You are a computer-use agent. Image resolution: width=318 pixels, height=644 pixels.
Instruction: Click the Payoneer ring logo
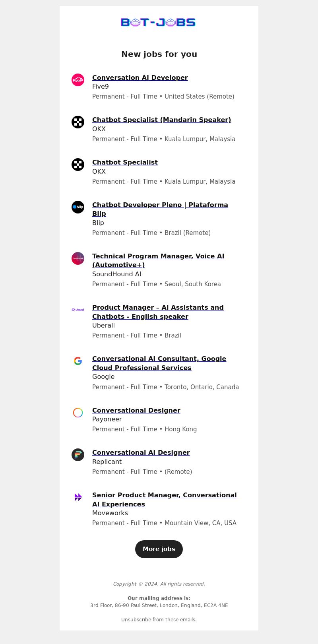pyautogui.click(x=78, y=413)
